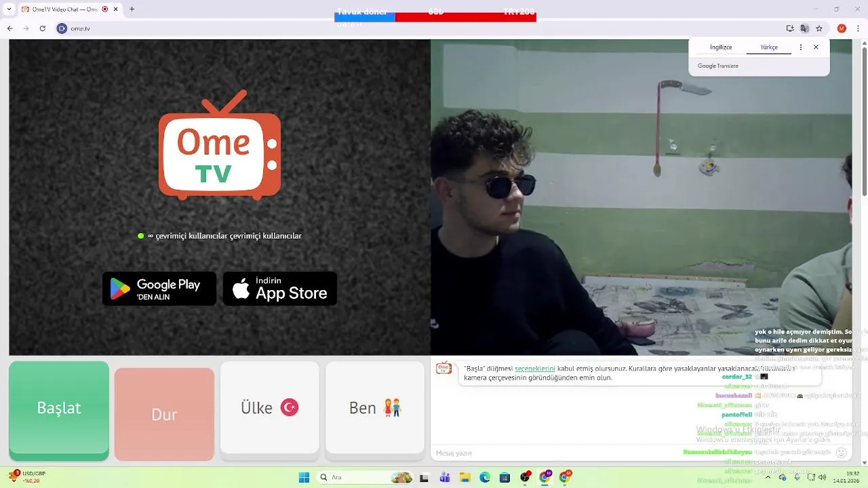Viewport: 868px width, 488px height.
Task: Open a new browser tab
Action: point(132,9)
